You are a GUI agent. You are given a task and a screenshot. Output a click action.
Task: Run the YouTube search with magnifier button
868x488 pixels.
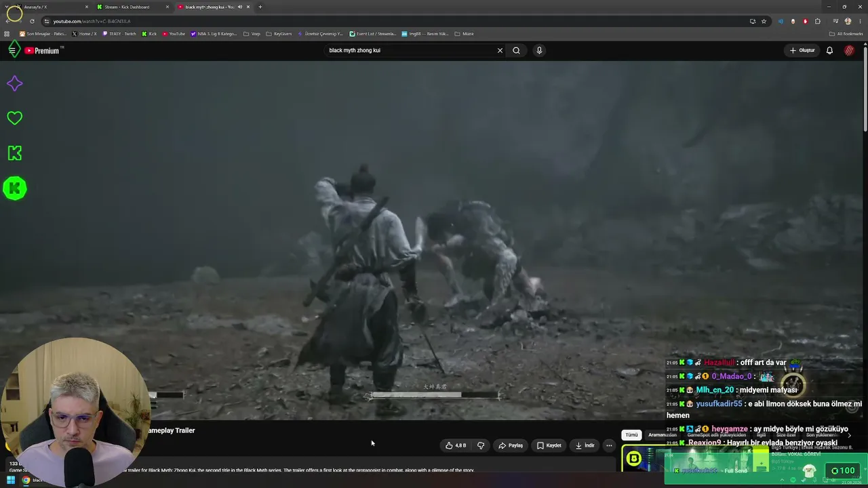516,50
